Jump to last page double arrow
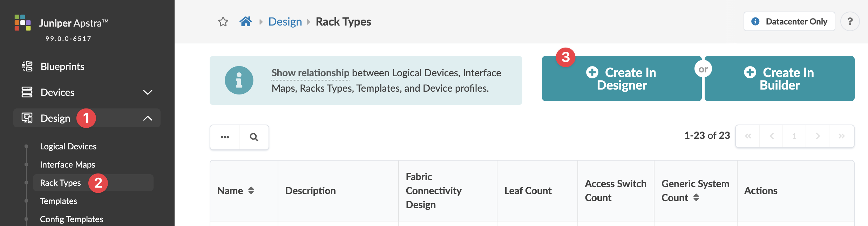 pos(841,136)
